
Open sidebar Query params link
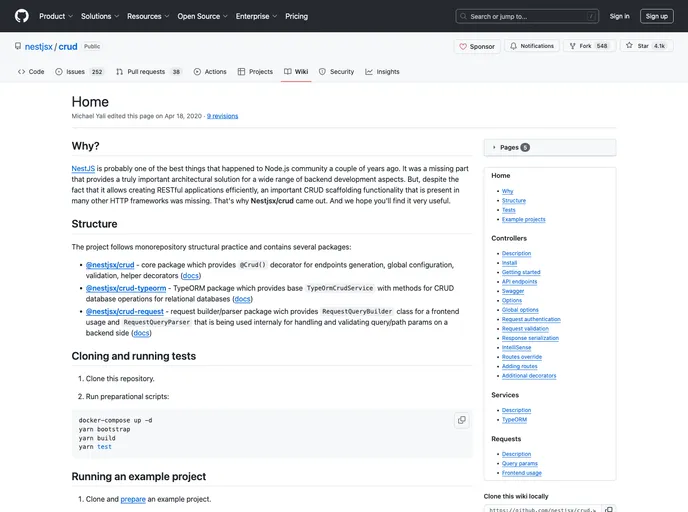[x=520, y=463]
